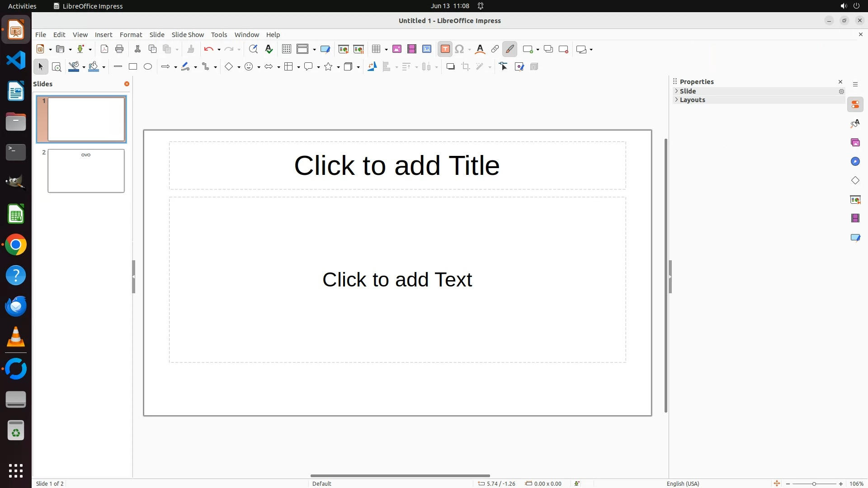Open the Navigator sidebar panel
Screen dimensions: 868x488
point(855,162)
